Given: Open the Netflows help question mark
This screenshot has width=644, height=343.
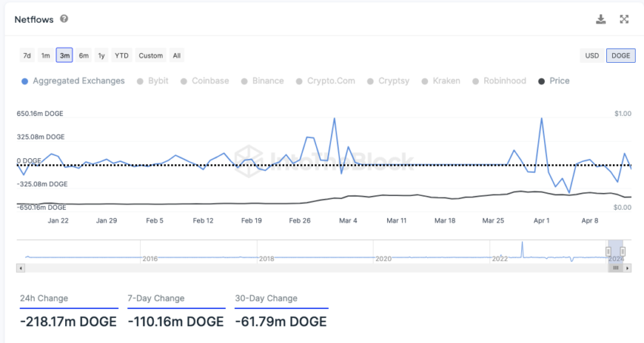Looking at the screenshot, I should point(64,19).
